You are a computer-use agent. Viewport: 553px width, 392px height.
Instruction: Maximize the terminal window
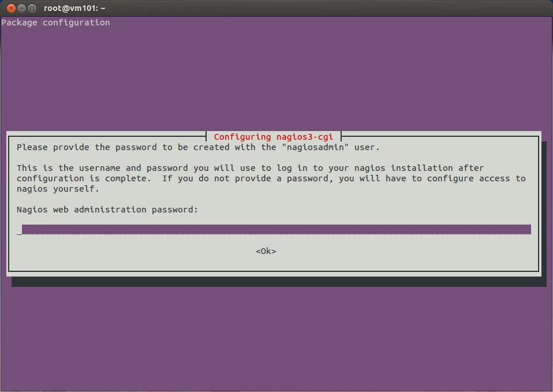tap(32, 8)
